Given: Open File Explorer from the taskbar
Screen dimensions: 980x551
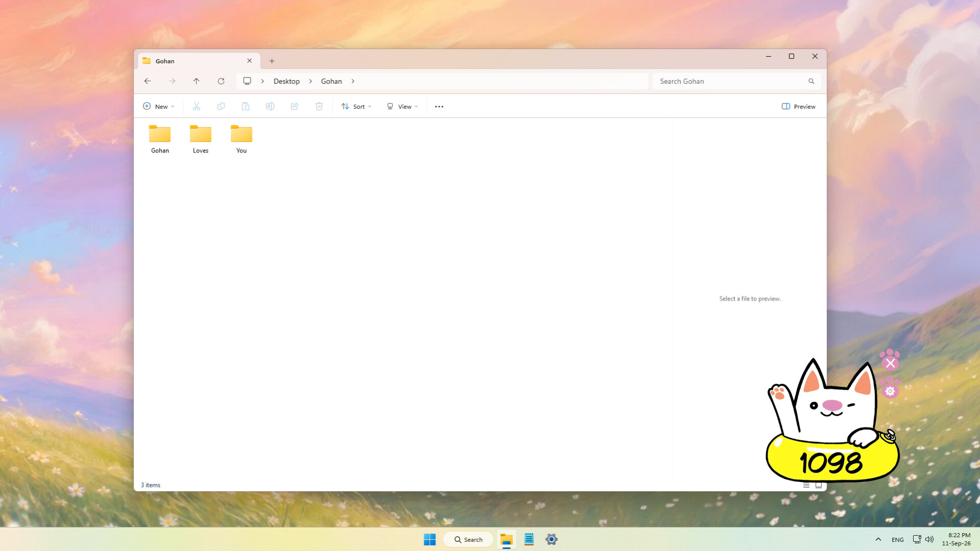Looking at the screenshot, I should pyautogui.click(x=506, y=539).
